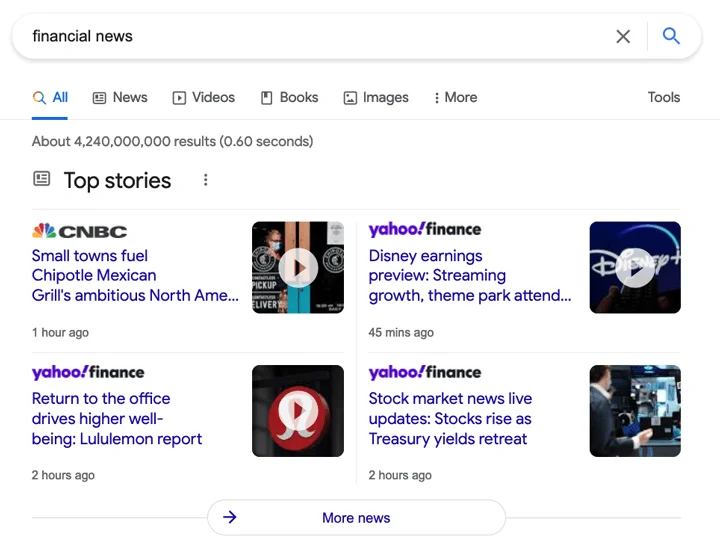The image size is (720, 544).
Task: Click the blue magnifying glass search icon
Action: coord(671,36)
